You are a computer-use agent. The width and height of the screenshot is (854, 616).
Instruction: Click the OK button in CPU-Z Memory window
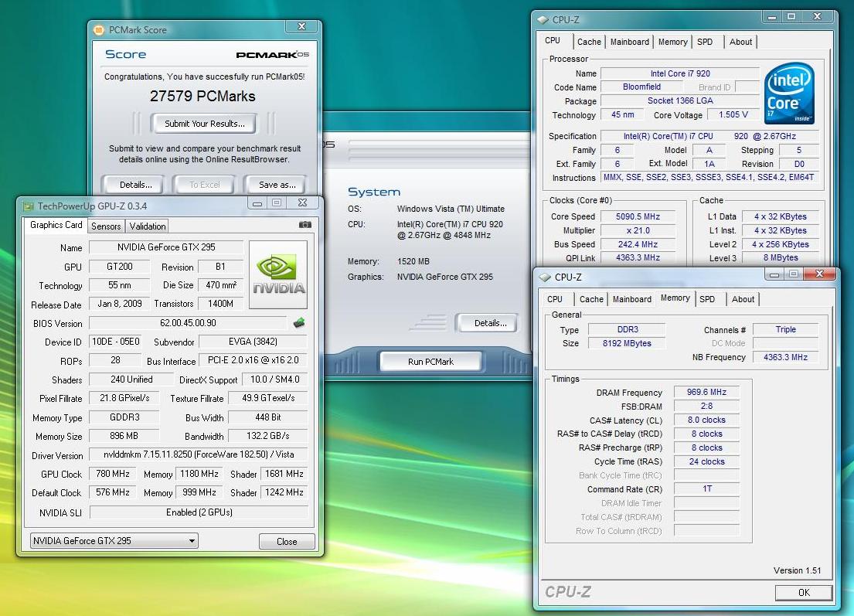tap(804, 593)
